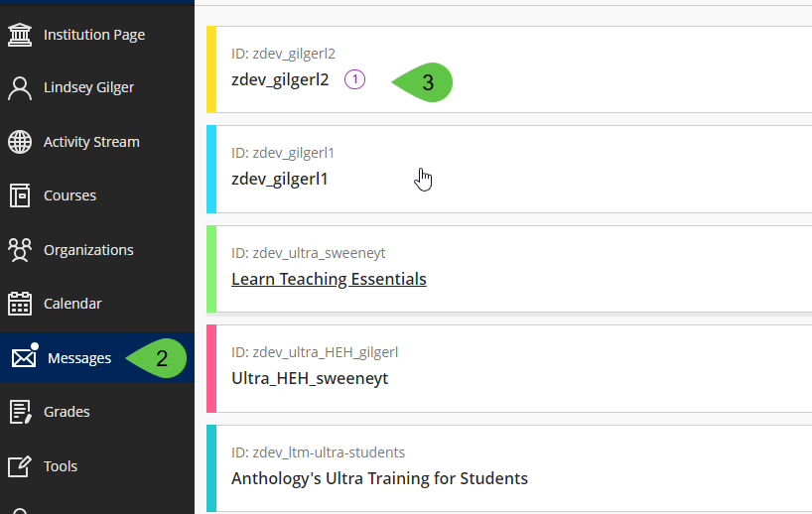
Task: Click the Tools pencil icon
Action: (x=20, y=465)
